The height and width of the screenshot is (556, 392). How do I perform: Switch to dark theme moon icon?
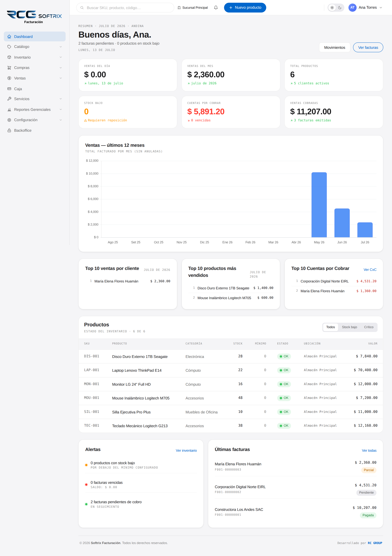340,7
